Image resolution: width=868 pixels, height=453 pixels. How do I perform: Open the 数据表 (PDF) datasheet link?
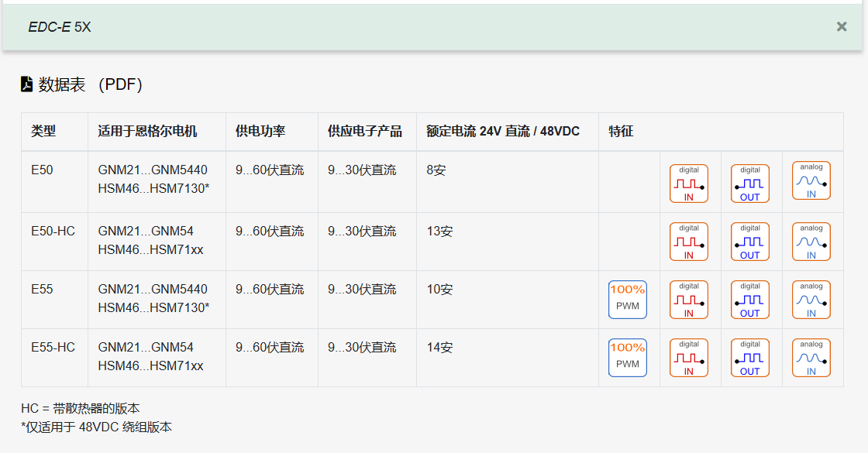pos(90,84)
